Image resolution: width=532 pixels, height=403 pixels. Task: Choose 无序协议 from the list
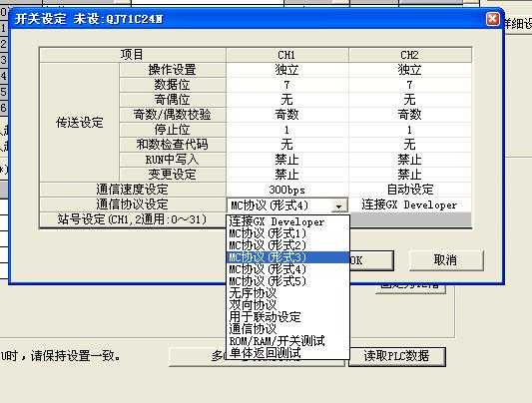click(287, 293)
